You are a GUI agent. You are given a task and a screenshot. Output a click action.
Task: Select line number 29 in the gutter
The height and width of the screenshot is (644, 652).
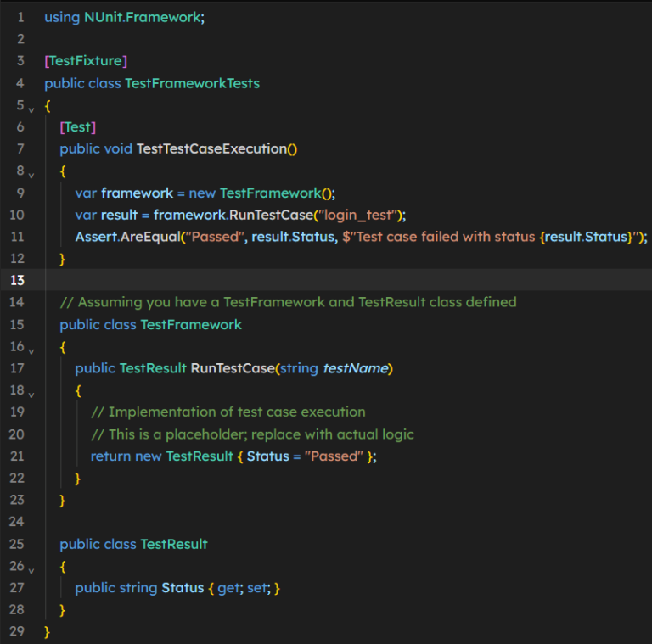click(x=19, y=631)
